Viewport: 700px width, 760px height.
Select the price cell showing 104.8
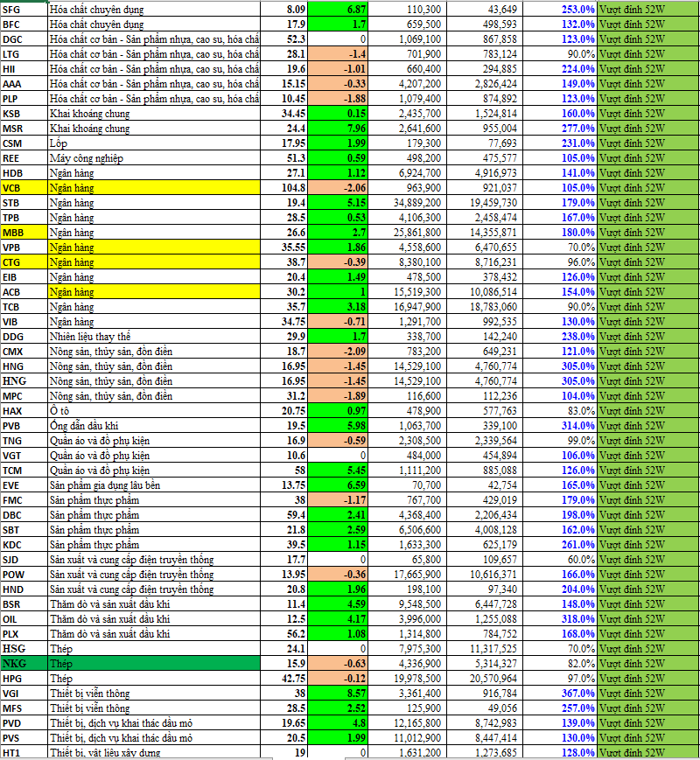point(286,188)
